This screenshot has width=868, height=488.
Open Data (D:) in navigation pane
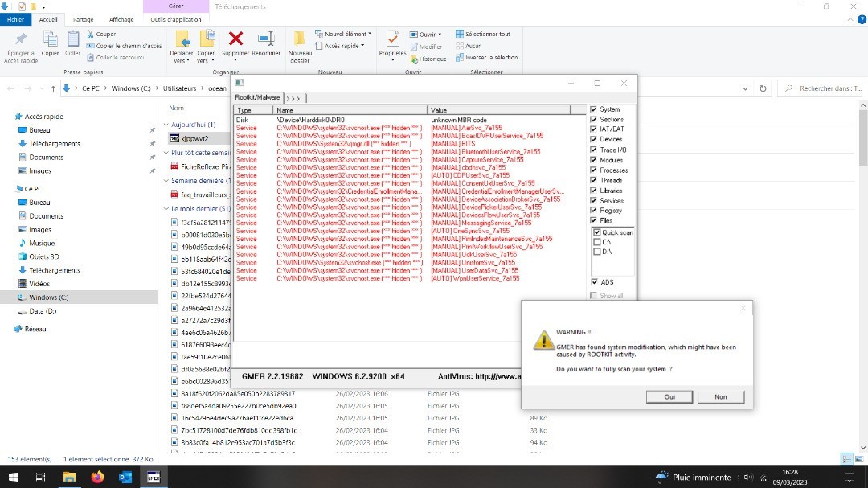tap(42, 311)
